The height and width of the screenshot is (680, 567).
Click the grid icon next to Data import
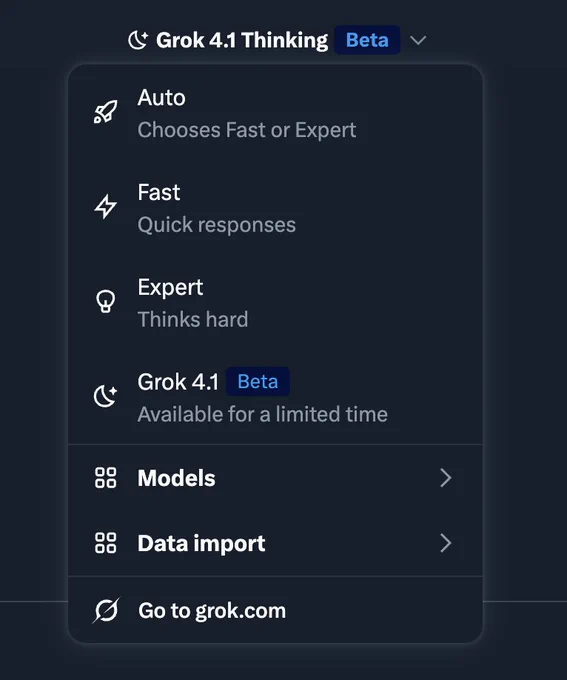(x=105, y=543)
